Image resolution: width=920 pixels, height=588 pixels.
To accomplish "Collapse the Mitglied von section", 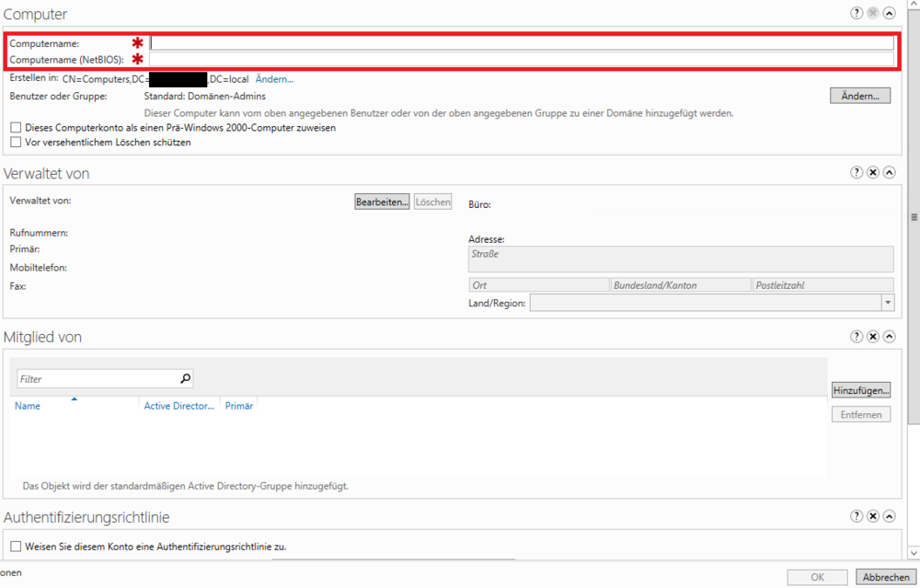I will tap(889, 337).
